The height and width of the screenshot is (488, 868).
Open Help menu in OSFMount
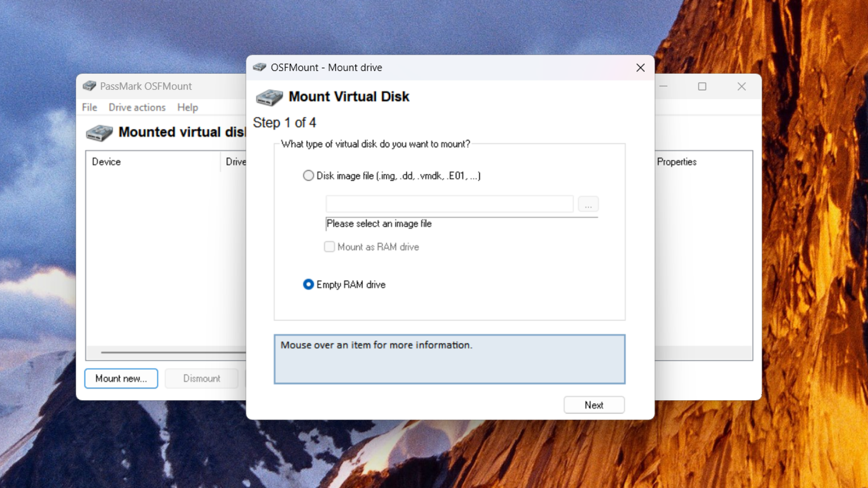pos(187,107)
